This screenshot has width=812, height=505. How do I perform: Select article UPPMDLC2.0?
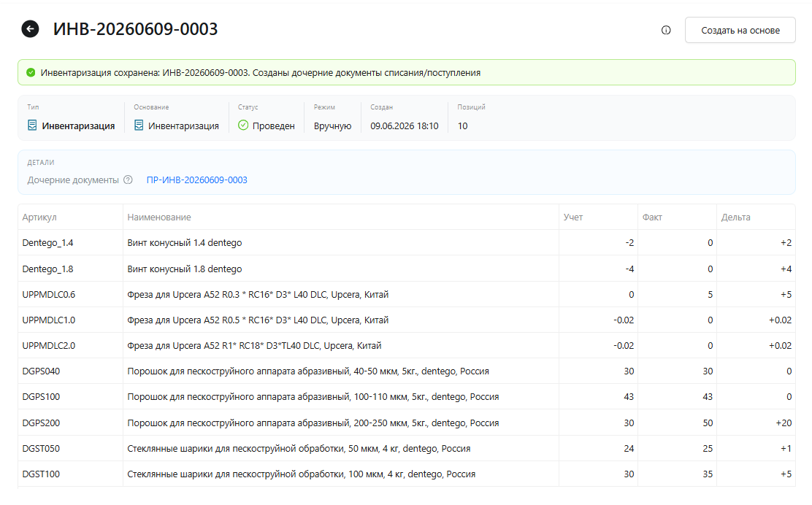click(49, 345)
